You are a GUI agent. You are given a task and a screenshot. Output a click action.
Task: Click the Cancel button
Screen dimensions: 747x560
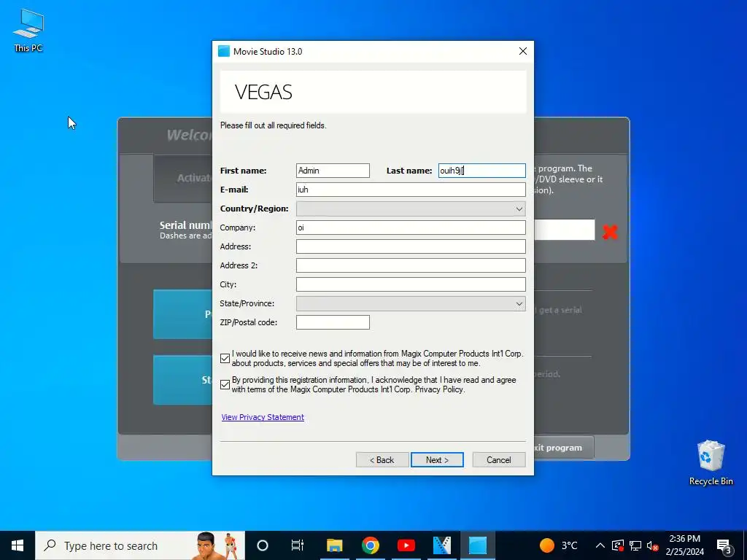[x=499, y=460]
